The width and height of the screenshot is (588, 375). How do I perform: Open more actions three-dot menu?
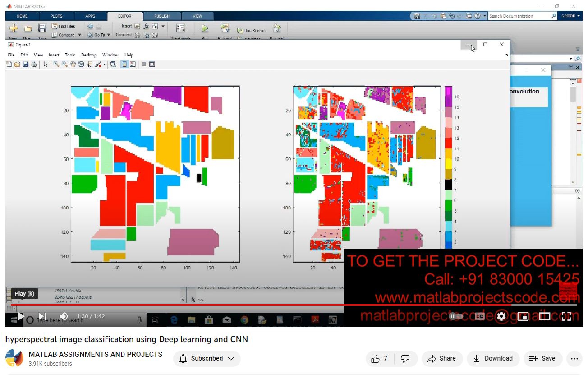pyautogui.click(x=574, y=359)
